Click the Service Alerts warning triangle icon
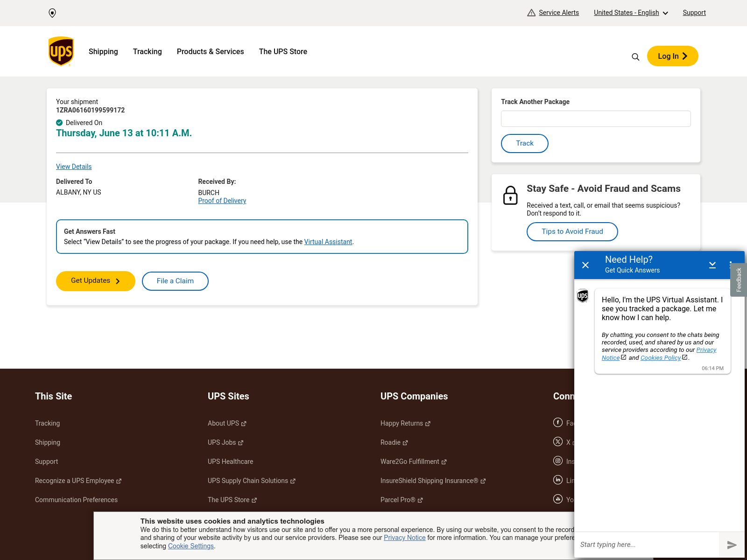The width and height of the screenshot is (747, 560). [x=531, y=13]
